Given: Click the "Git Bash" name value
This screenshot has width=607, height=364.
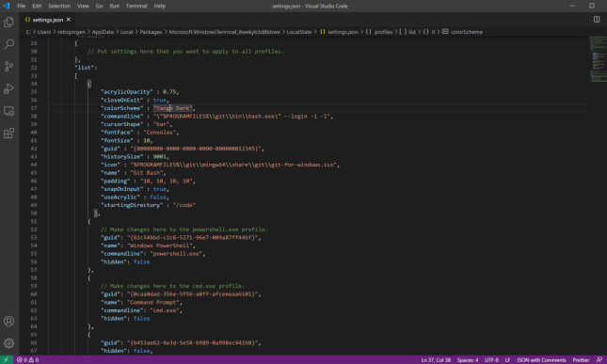Looking at the screenshot, I should tap(146, 173).
